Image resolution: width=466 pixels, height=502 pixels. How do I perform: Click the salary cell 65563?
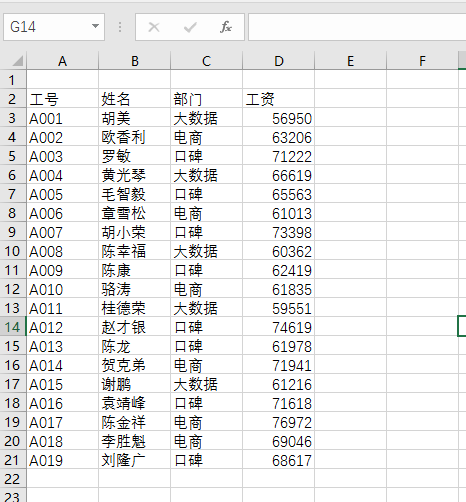click(279, 193)
